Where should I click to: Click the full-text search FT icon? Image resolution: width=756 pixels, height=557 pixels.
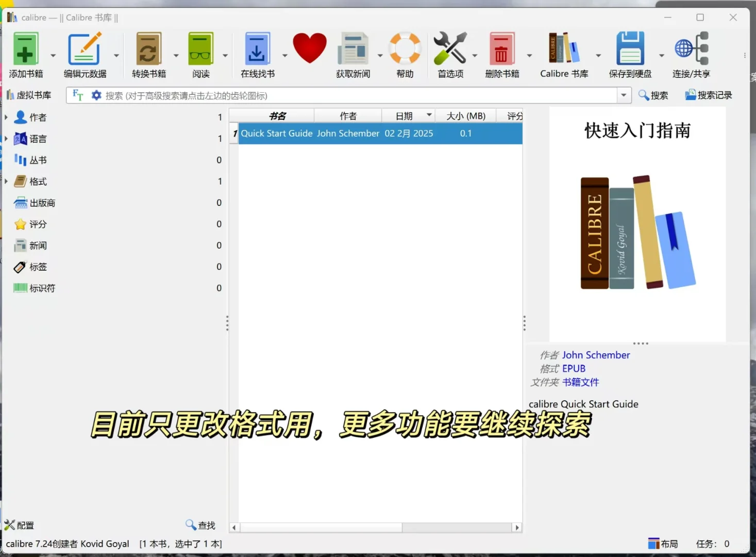point(78,95)
